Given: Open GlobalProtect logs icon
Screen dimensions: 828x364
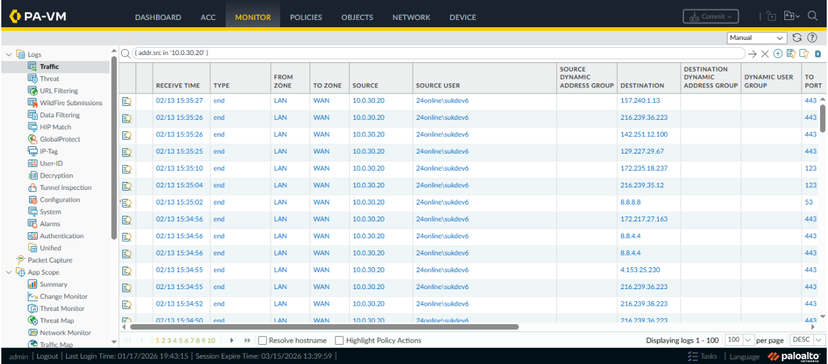Looking at the screenshot, I should coord(32,139).
